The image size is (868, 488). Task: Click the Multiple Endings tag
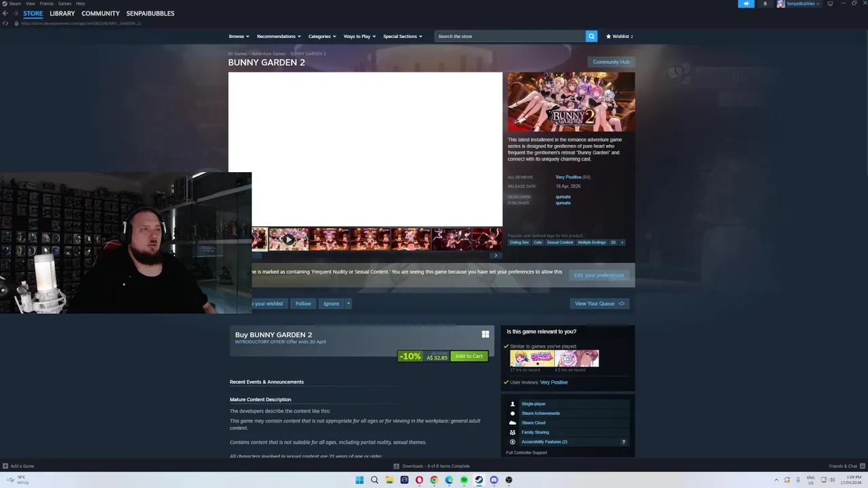tap(592, 243)
